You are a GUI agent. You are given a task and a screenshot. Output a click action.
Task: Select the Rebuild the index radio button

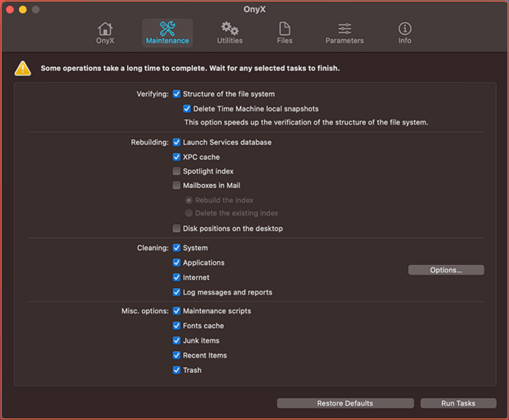(188, 200)
